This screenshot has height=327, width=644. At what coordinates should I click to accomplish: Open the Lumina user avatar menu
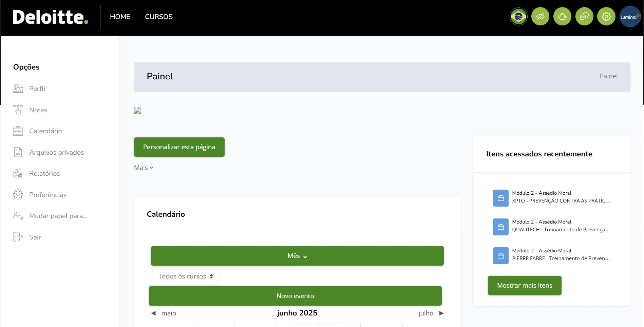click(x=630, y=16)
